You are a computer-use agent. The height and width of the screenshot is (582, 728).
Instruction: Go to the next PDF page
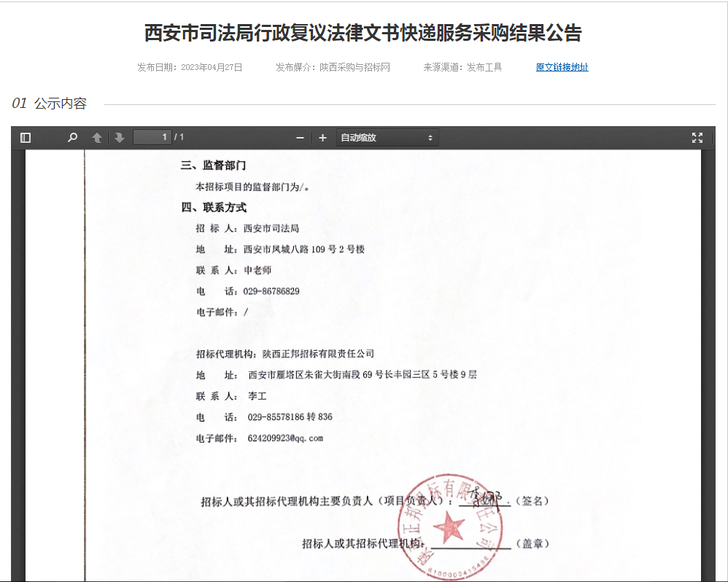[x=119, y=138]
